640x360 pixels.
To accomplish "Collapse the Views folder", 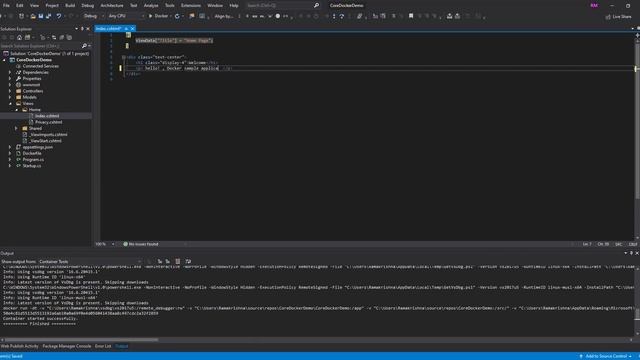I will pos(10,103).
